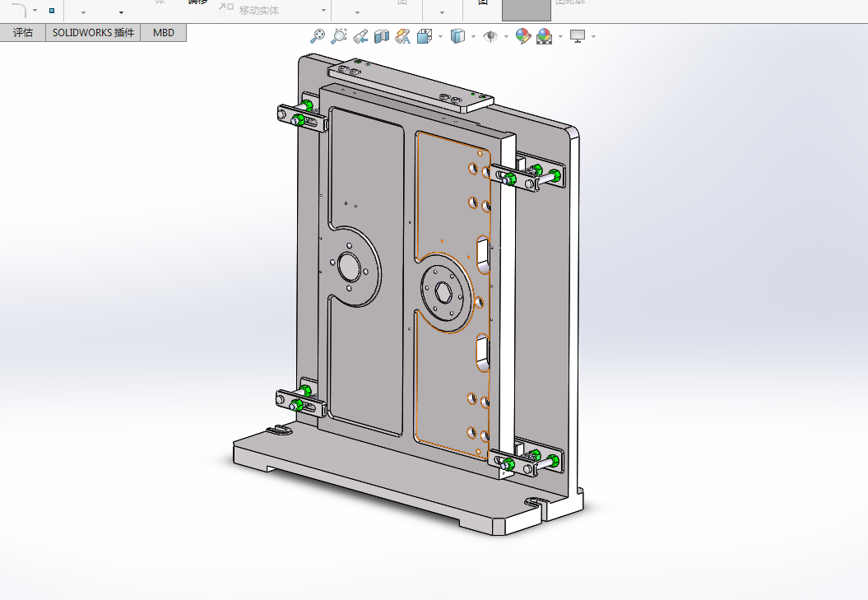Expand the Fillet tool dropdown arrow
Viewport: 868px width, 600px height.
click(x=35, y=10)
